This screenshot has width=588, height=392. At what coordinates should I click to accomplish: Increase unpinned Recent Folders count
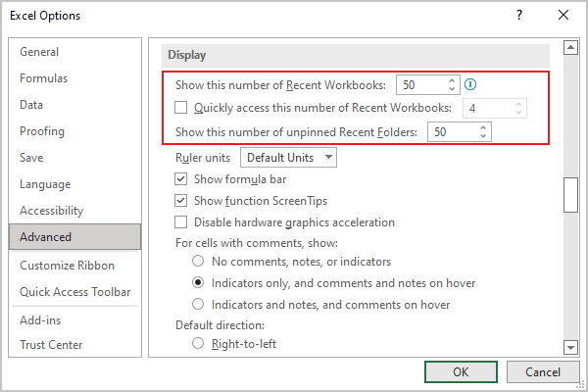(483, 128)
